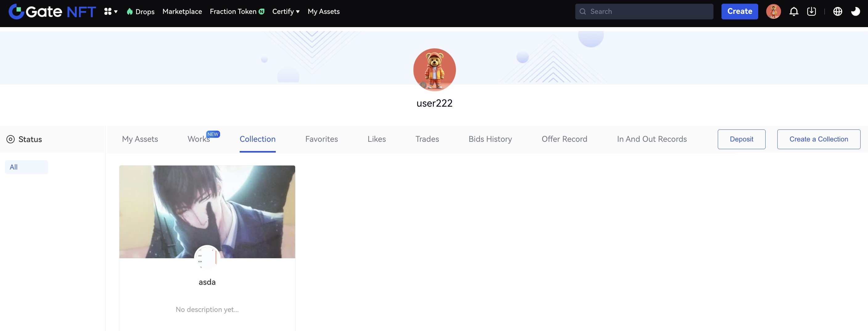Image resolution: width=868 pixels, height=331 pixels.
Task: Expand the Certify dropdown menu
Action: [x=286, y=12]
